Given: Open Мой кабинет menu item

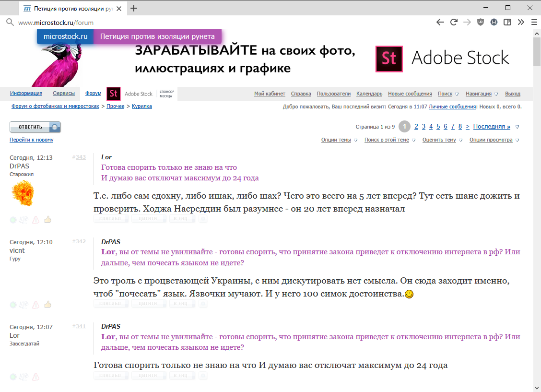Looking at the screenshot, I should [270, 94].
